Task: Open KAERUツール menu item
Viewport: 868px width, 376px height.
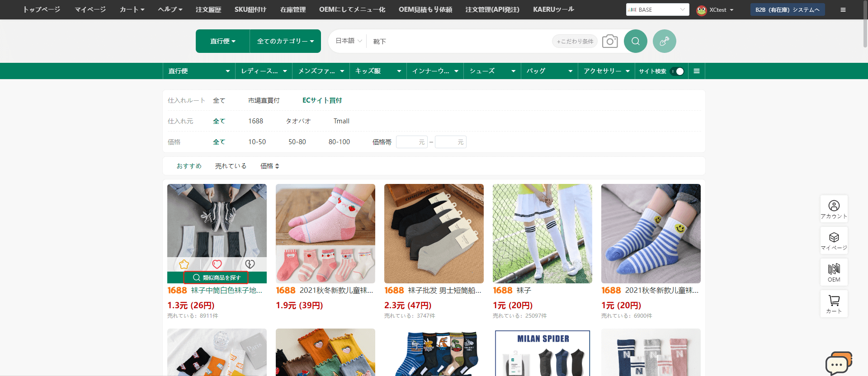Action: coord(553,9)
